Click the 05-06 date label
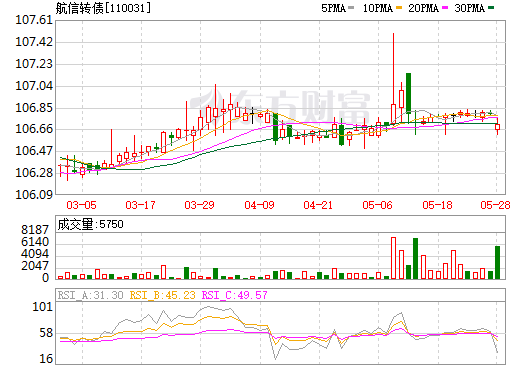This screenshot has width=520, height=365. pyautogui.click(x=378, y=205)
